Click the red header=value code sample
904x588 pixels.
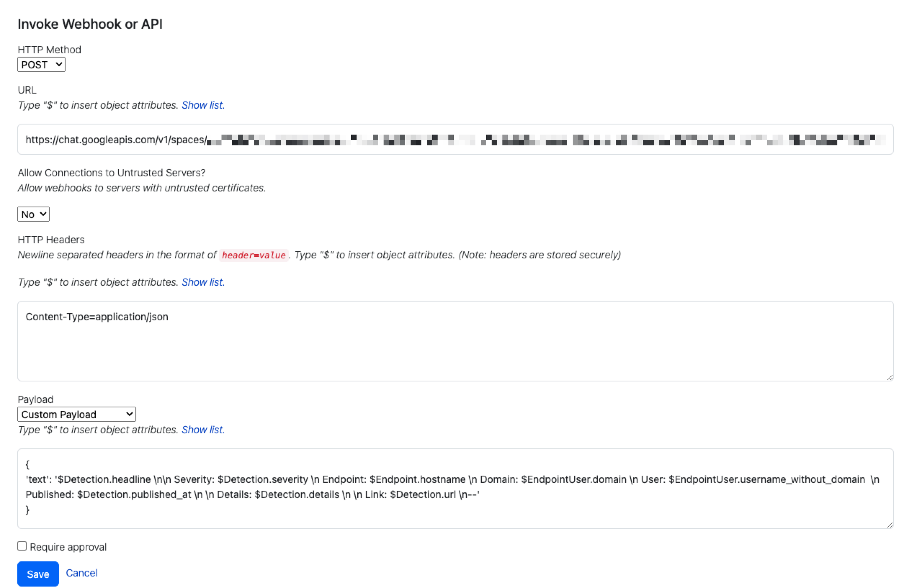click(253, 255)
